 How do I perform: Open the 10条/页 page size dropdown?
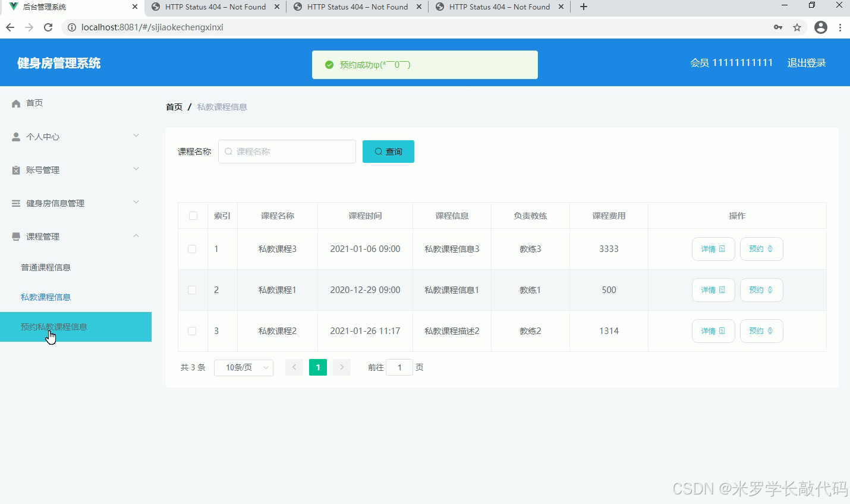[244, 368]
